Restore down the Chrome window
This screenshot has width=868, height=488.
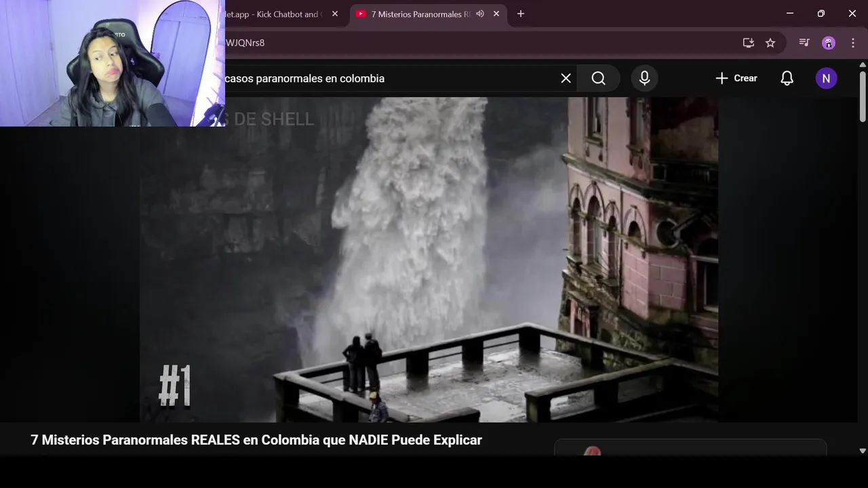coord(821,14)
